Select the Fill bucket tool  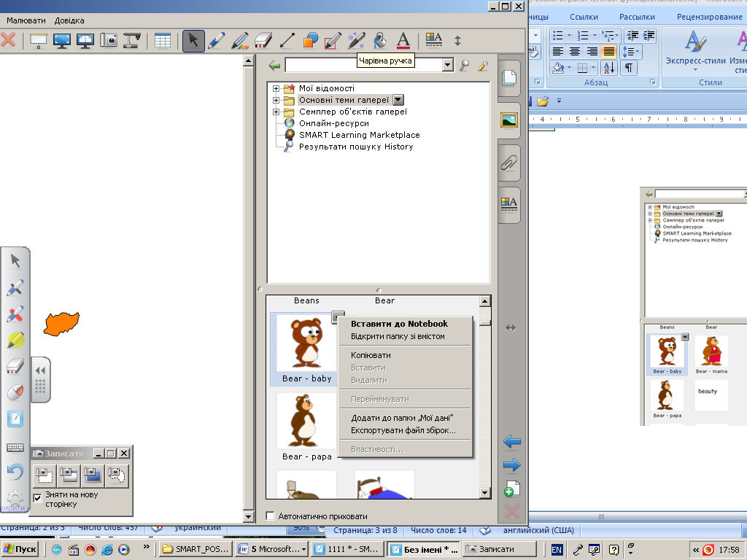(379, 41)
